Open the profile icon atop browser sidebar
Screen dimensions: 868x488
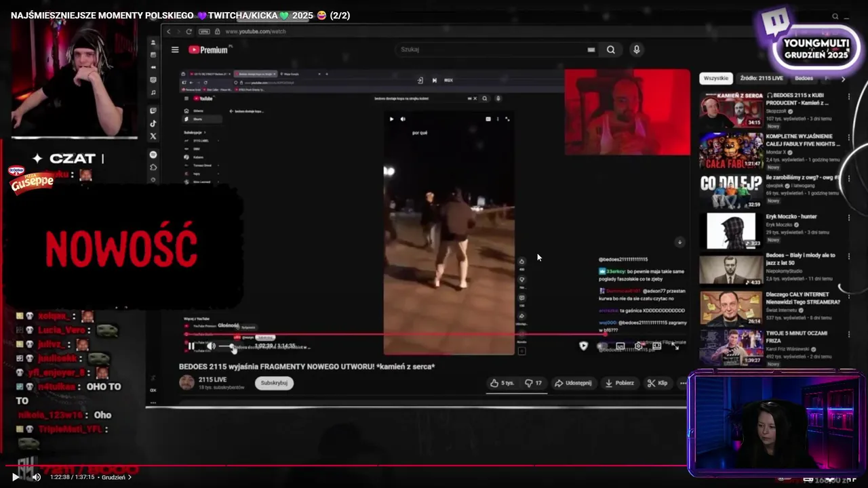coord(153,42)
